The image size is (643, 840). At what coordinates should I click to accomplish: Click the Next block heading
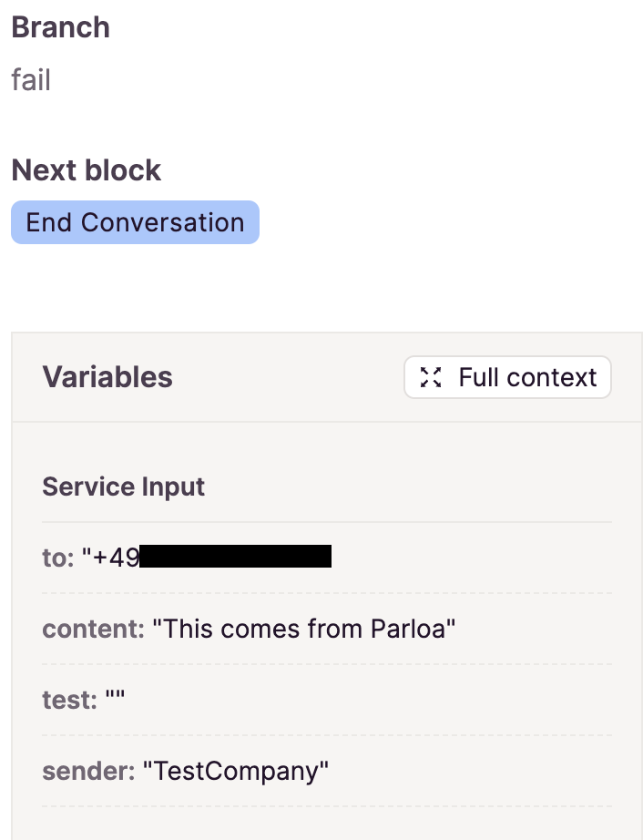coord(87,170)
